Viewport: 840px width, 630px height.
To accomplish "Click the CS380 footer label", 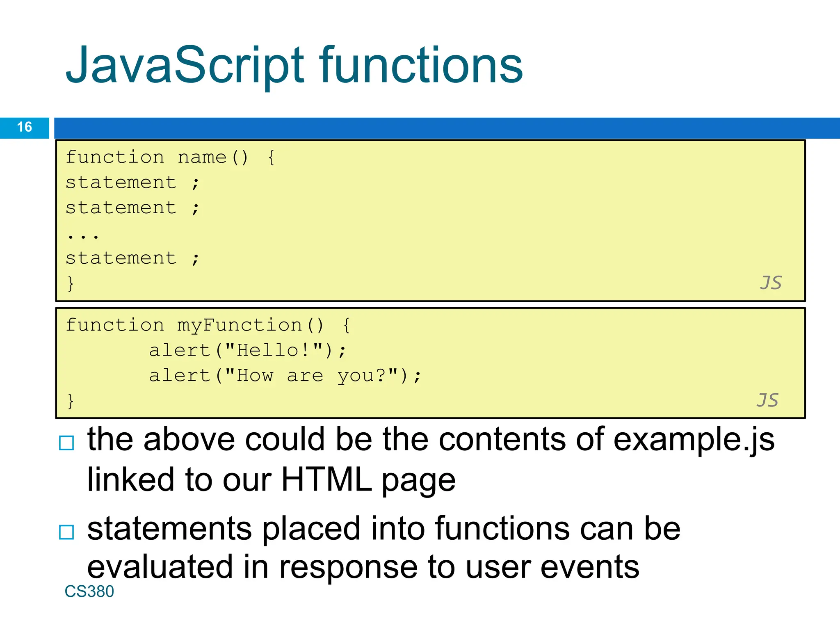I will pos(89,591).
